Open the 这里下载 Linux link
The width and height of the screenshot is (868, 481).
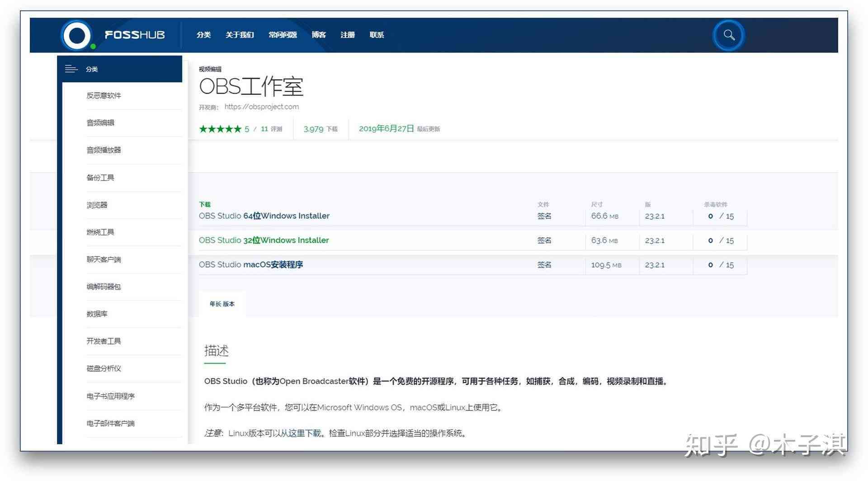click(x=304, y=433)
